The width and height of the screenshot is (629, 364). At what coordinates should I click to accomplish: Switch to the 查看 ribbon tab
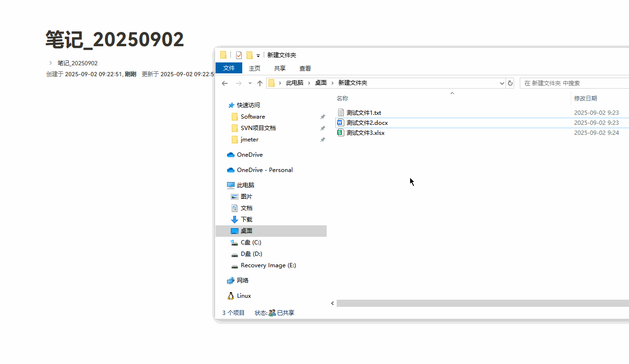coord(305,68)
